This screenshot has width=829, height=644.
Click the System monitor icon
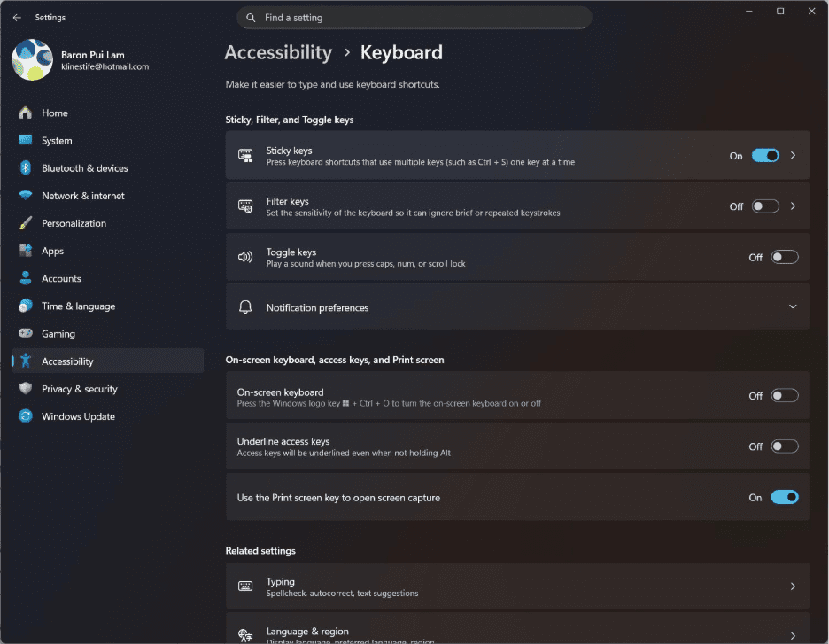pyautogui.click(x=26, y=140)
